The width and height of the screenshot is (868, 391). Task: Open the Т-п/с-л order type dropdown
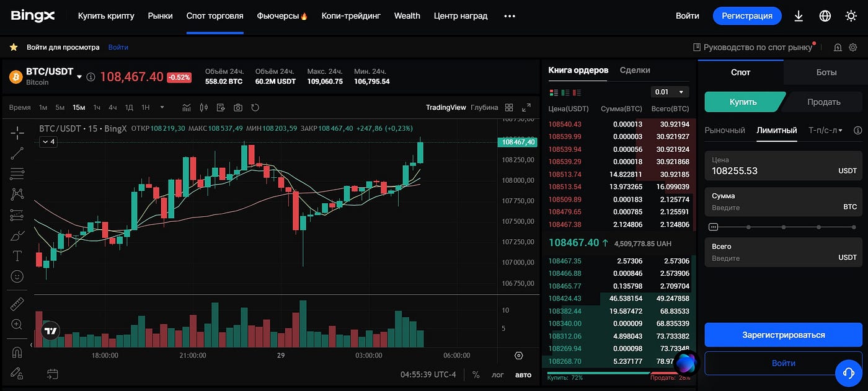coord(826,130)
